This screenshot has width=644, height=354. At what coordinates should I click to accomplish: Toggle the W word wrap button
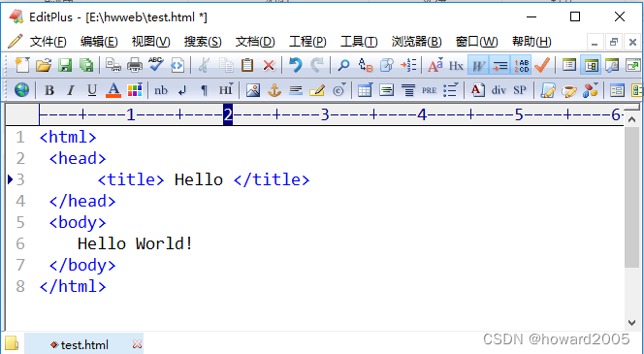(x=478, y=65)
